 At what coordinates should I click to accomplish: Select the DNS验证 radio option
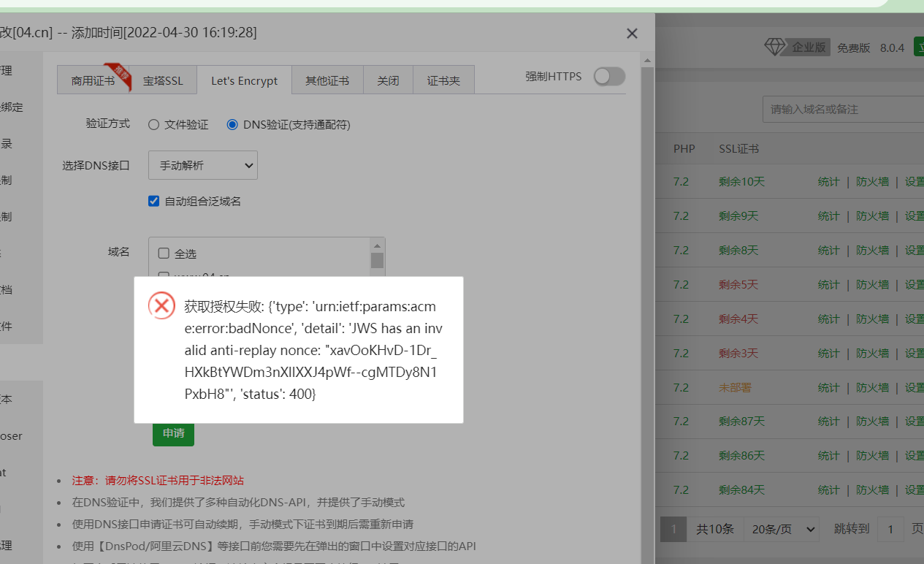pyautogui.click(x=232, y=125)
